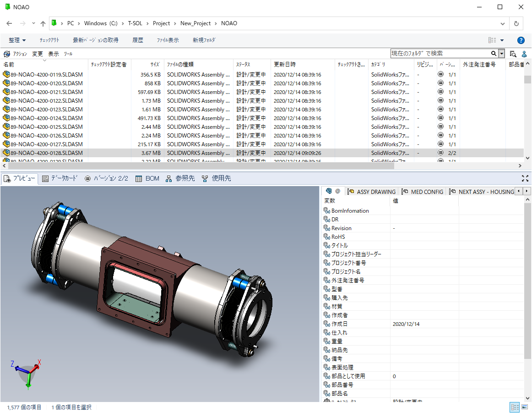The height and width of the screenshot is (413, 532).
Task: Click the user login icon near search box
Action: (524, 54)
